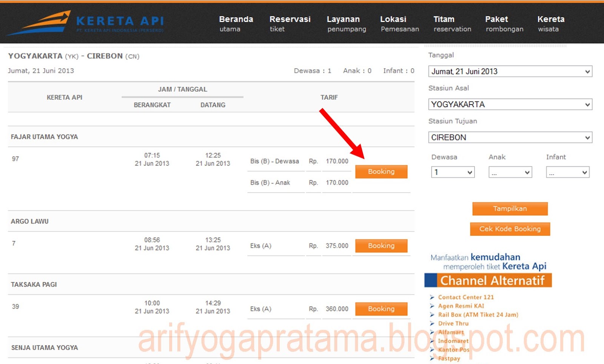The image size is (604, 364).
Task: Select the ARGO LAWU train name
Action: tap(29, 221)
